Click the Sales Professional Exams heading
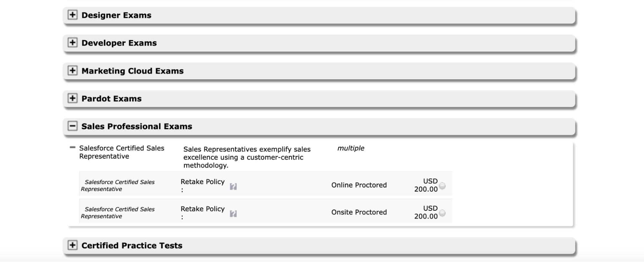The width and height of the screenshot is (644, 262). (x=137, y=126)
